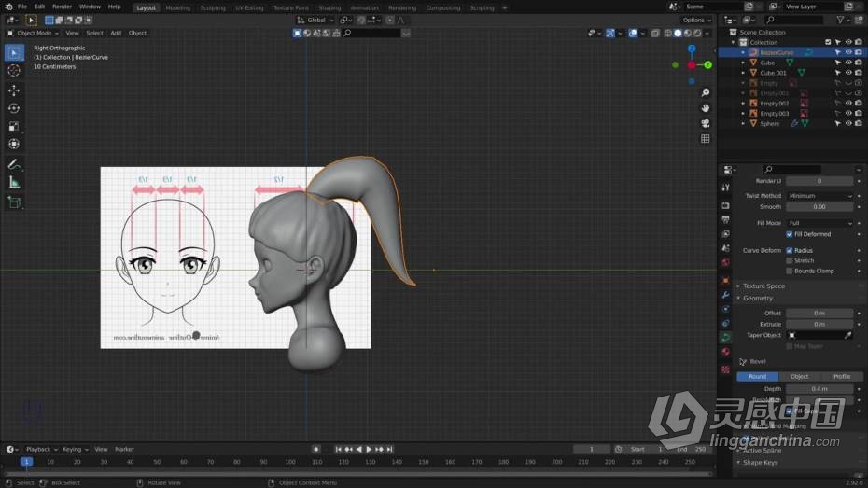Enable the Stretch checkbox
The width and height of the screenshot is (868, 488).
(790, 260)
